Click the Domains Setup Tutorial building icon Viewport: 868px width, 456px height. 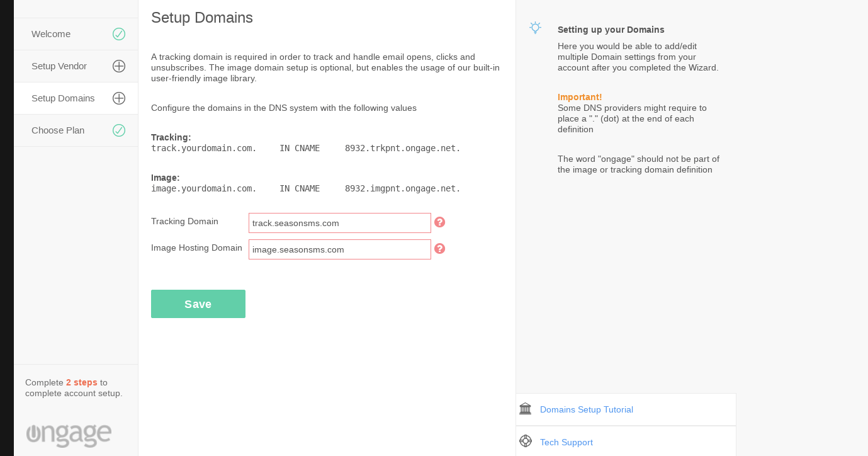pyautogui.click(x=526, y=409)
